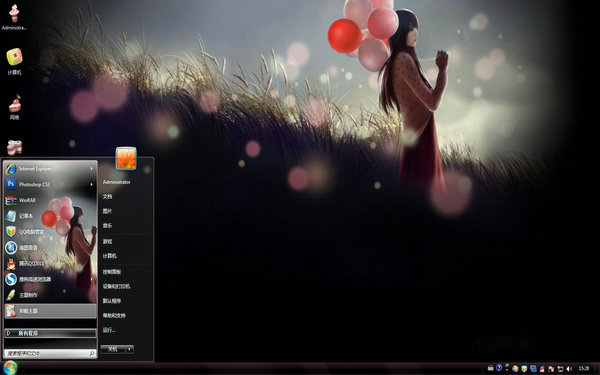Expand the Photoshop CS3 jump list arrow
This screenshot has height=375, width=600.
pyautogui.click(x=91, y=184)
